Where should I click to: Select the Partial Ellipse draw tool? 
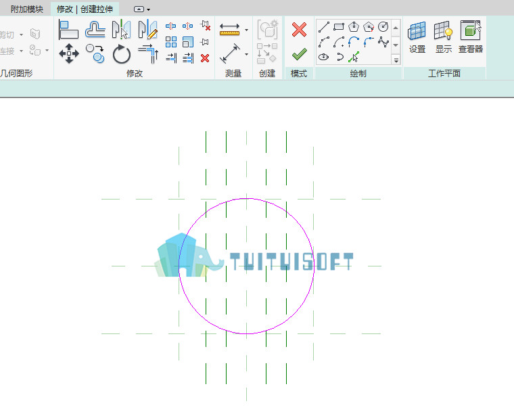click(x=340, y=57)
